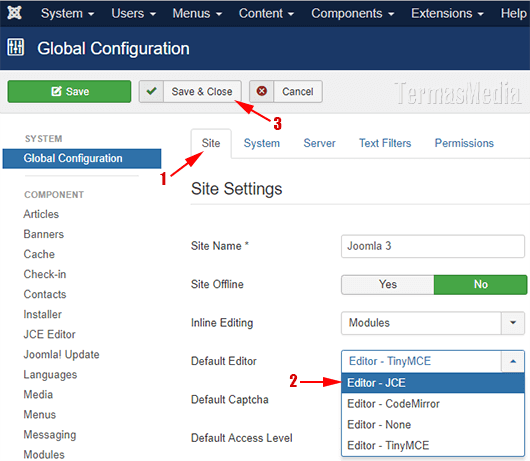Open Contacts component settings

tap(45, 294)
